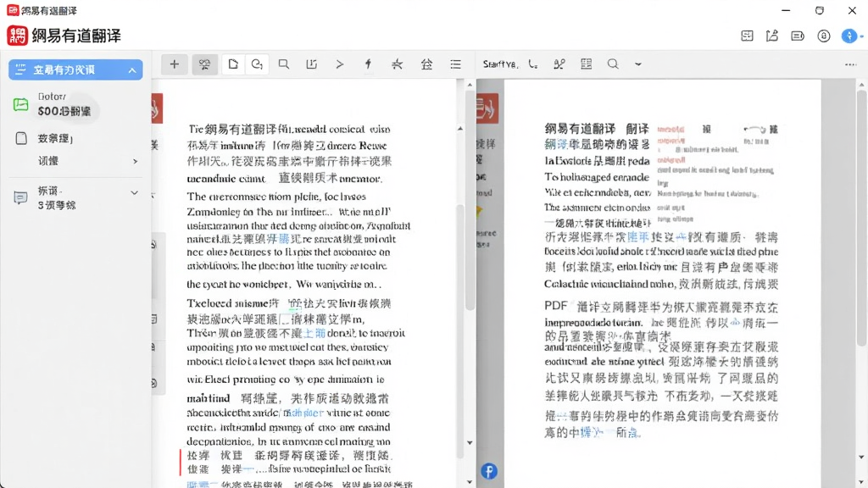This screenshot has height=488, width=868.
Task: Click the magnifier search icon in toolbar
Action: [613, 64]
